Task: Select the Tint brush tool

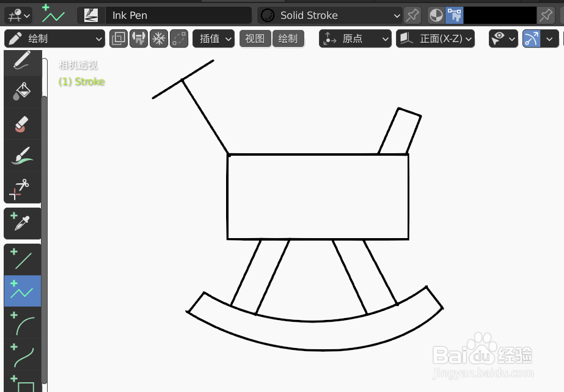Action: pos(22,155)
